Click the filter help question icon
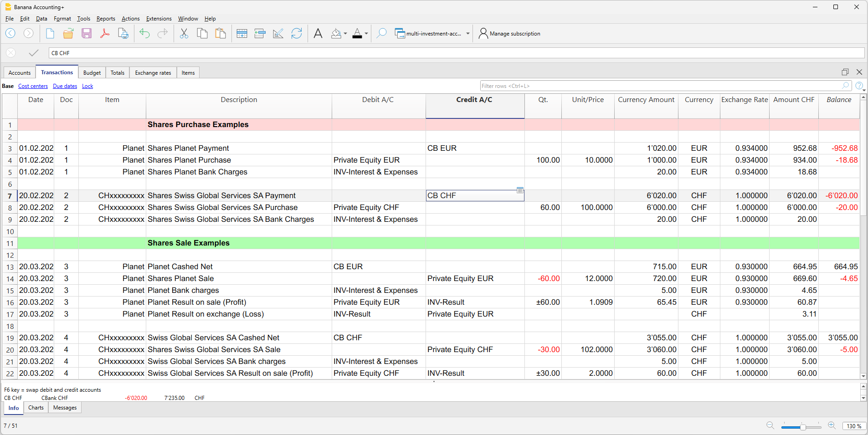This screenshot has height=435, width=868. coord(859,86)
